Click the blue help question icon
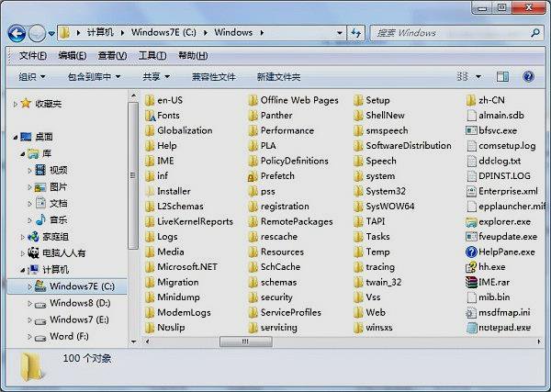 point(528,76)
